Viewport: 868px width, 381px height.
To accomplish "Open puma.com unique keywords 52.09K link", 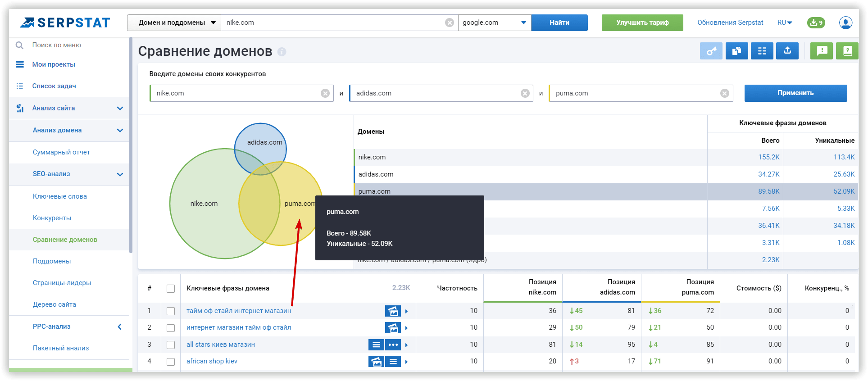I will tap(844, 191).
